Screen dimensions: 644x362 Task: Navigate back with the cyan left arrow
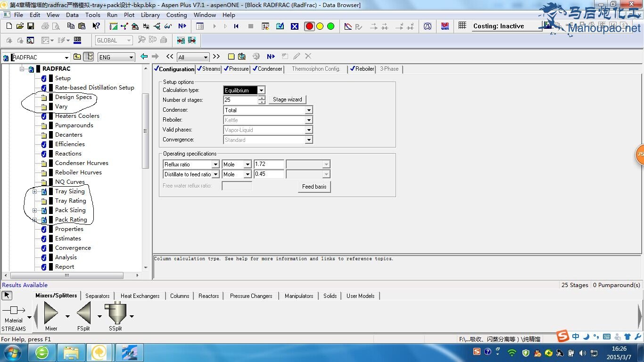[x=144, y=57]
